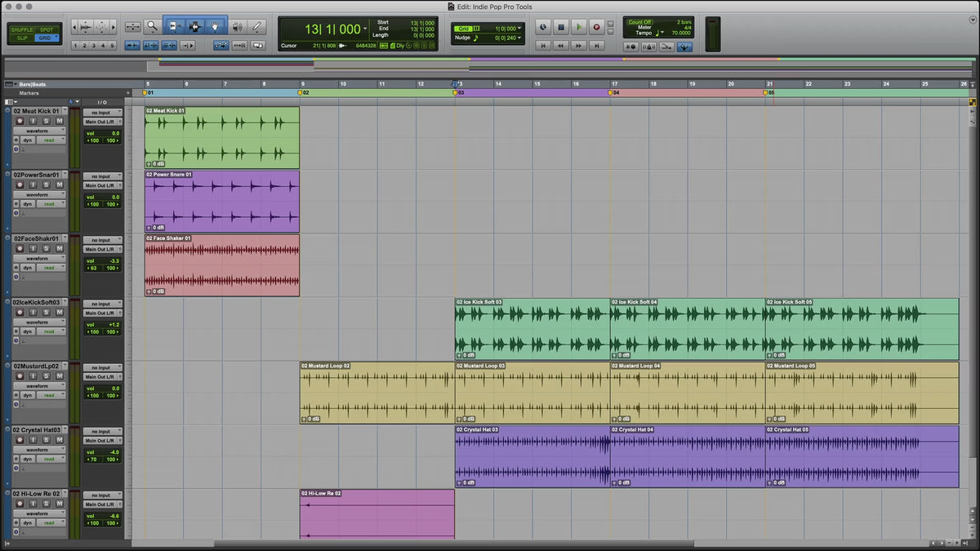Solo the 02PowerSnar01 track
The width and height of the screenshot is (980, 551).
(x=47, y=184)
